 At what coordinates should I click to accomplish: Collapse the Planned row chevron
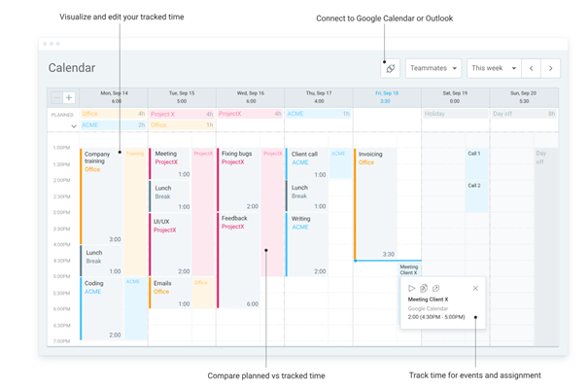pos(73,126)
